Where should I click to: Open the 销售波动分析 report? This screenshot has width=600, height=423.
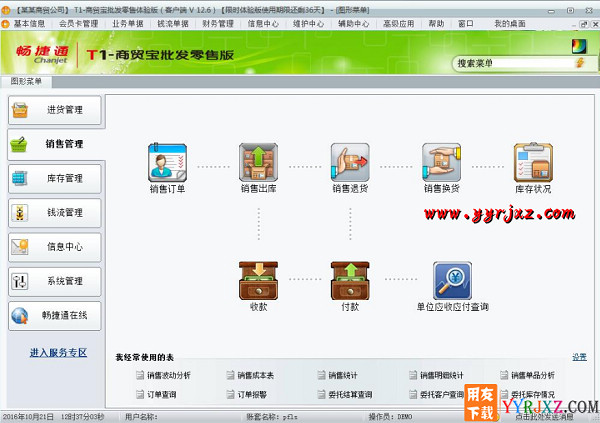163,376
